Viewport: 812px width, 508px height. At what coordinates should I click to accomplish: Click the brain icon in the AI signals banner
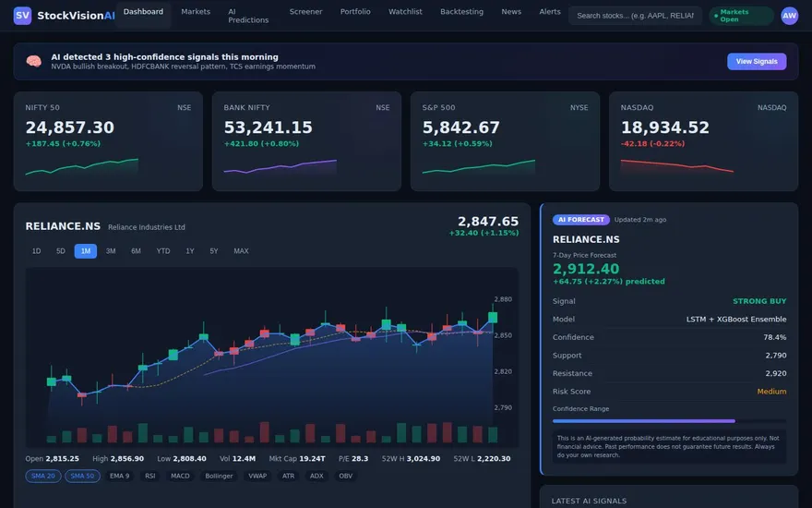point(33,61)
